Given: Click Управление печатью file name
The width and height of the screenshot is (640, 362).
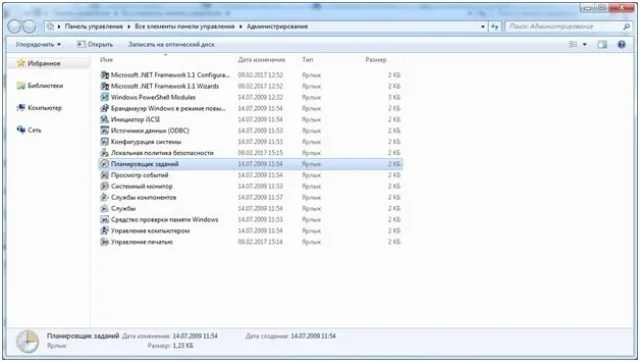Looking at the screenshot, I should [142, 242].
